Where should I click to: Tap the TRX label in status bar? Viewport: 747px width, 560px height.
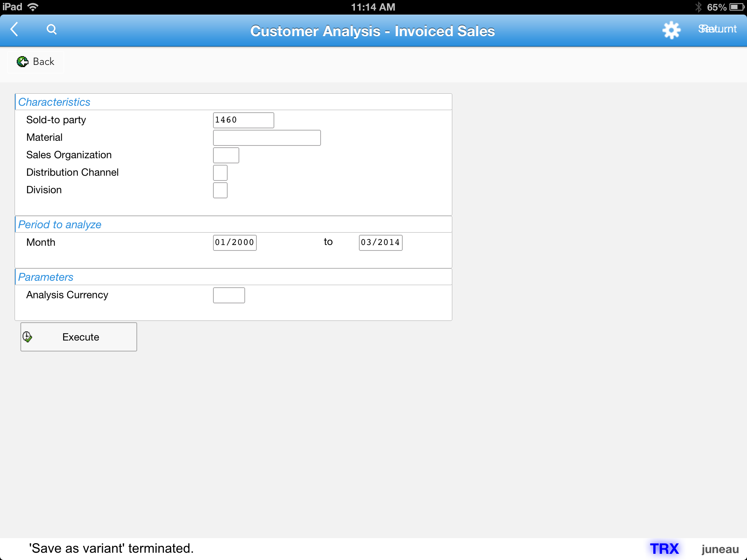(664, 549)
